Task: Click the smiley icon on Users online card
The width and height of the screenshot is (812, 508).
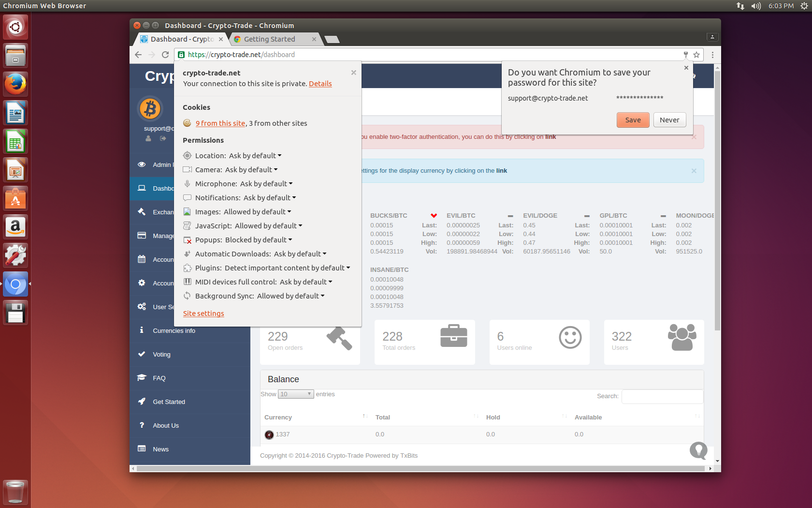Action: 570,337
